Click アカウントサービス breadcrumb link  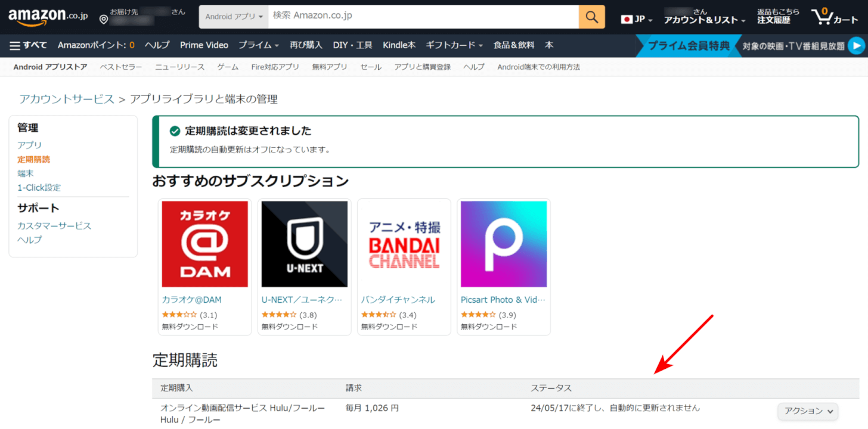point(67,99)
